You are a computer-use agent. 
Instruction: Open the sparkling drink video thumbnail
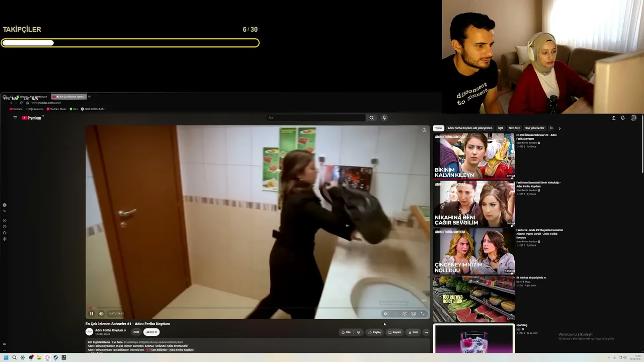click(x=474, y=339)
